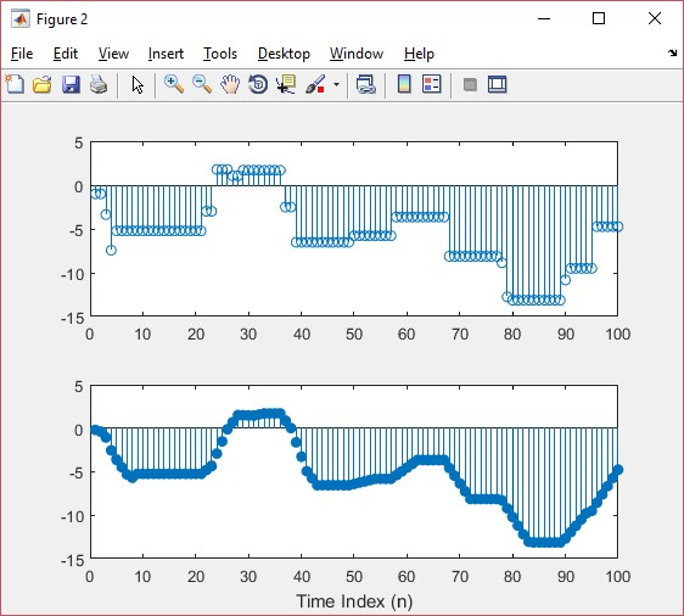Expand the brush color dropdown arrow

pos(336,84)
